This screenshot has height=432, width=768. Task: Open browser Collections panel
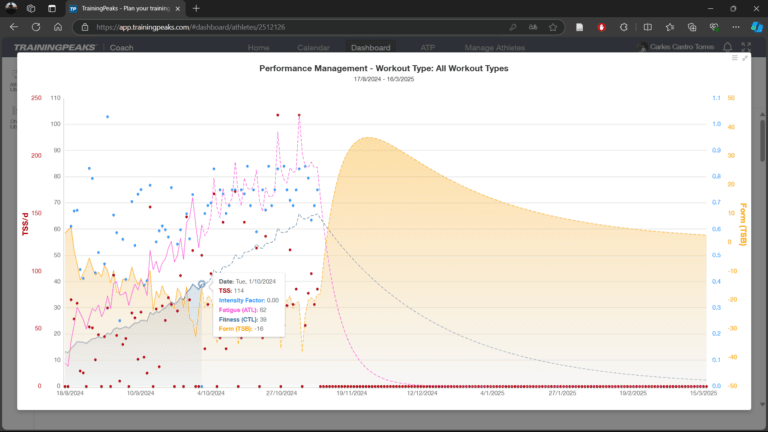click(691, 27)
